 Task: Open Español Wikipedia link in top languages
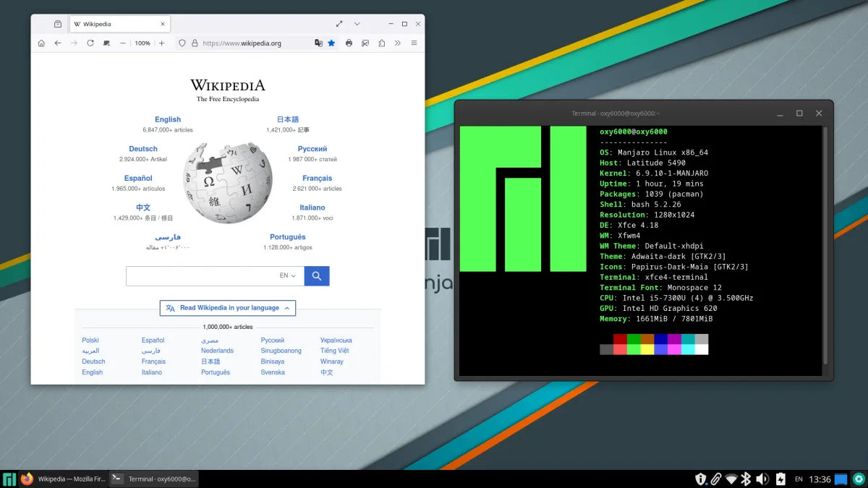click(x=138, y=178)
